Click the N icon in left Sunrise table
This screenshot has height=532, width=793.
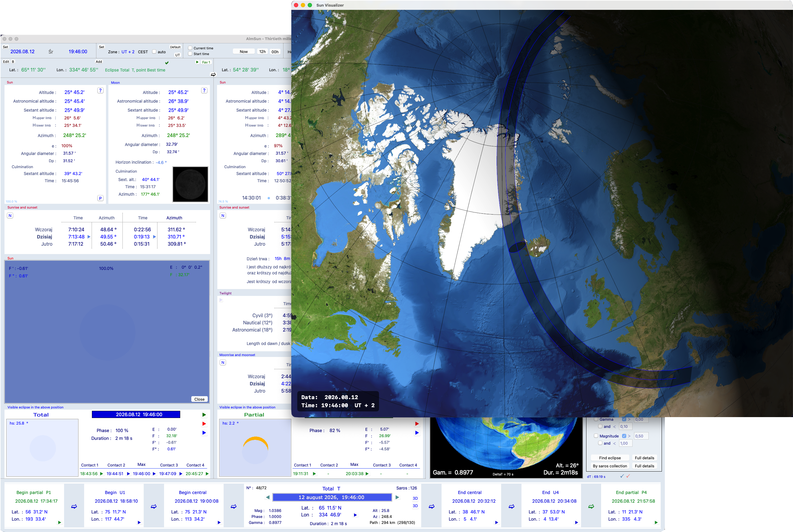coord(10,215)
